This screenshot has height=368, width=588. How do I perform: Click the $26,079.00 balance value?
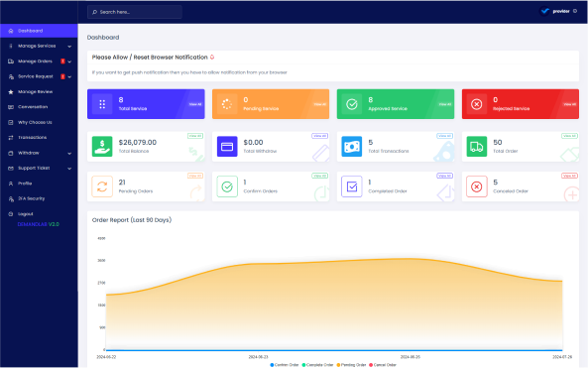(x=138, y=142)
